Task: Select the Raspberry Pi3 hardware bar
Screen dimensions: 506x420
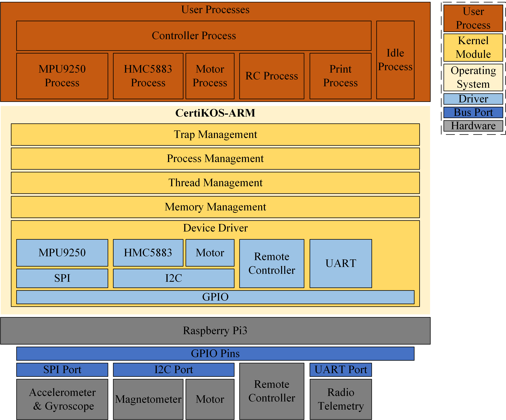Action: pos(215,331)
